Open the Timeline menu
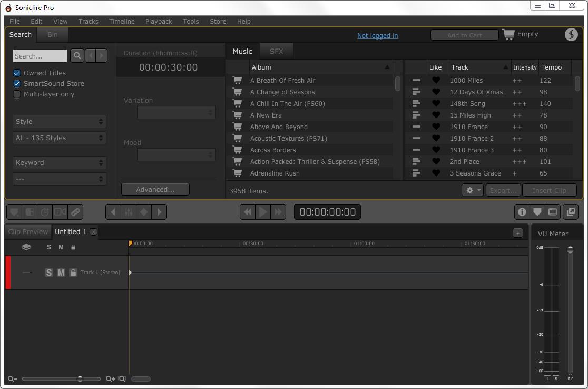Viewport: 588px width, 389px height. (122, 22)
